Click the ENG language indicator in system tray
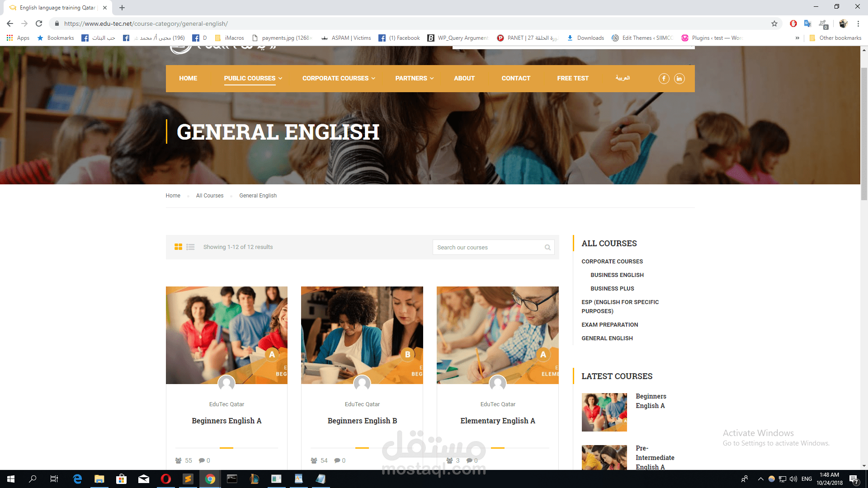The image size is (868, 488). coord(807,479)
